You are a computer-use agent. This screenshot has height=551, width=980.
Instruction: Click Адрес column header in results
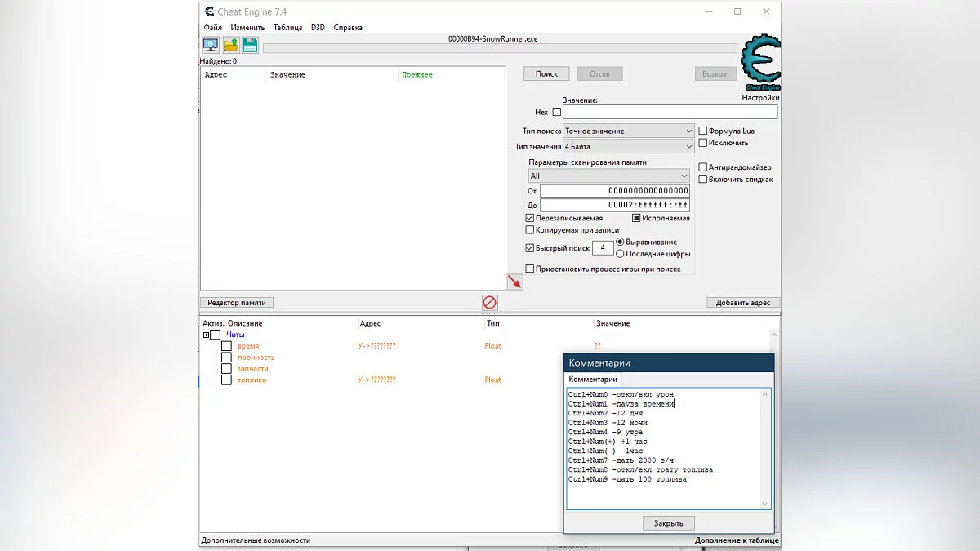tap(216, 75)
